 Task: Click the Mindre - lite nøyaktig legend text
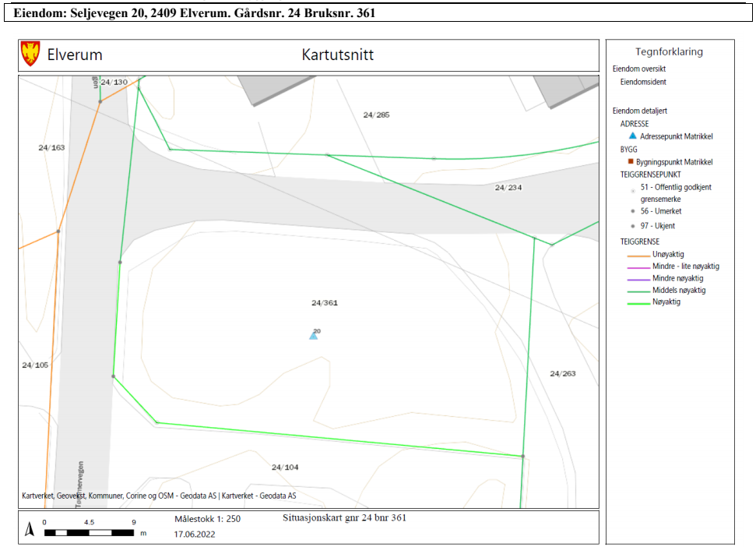pyautogui.click(x=686, y=266)
